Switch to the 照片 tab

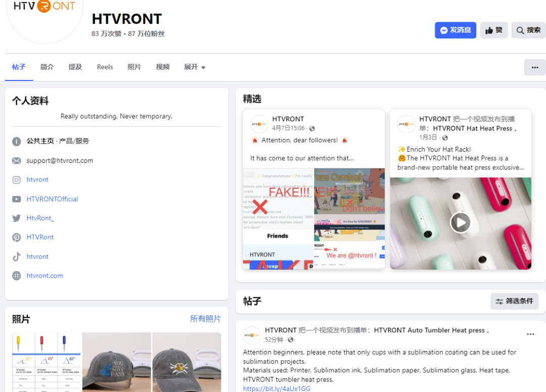coord(134,67)
